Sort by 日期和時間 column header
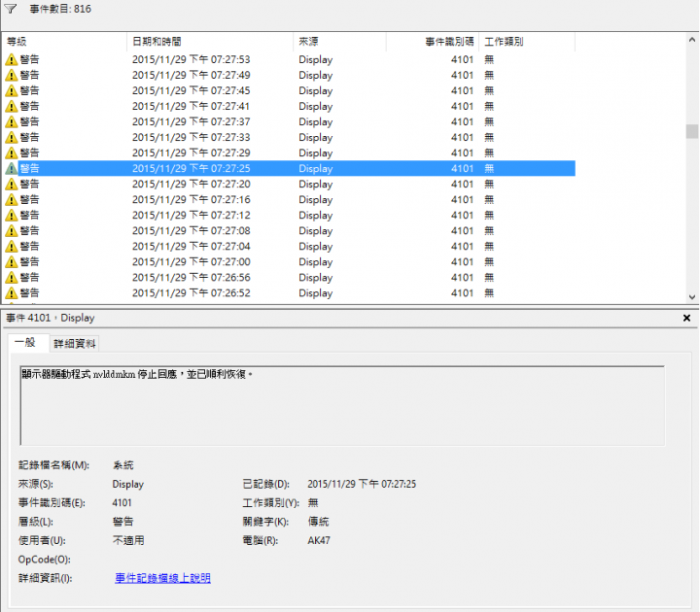This screenshot has height=612, width=700. [210, 42]
